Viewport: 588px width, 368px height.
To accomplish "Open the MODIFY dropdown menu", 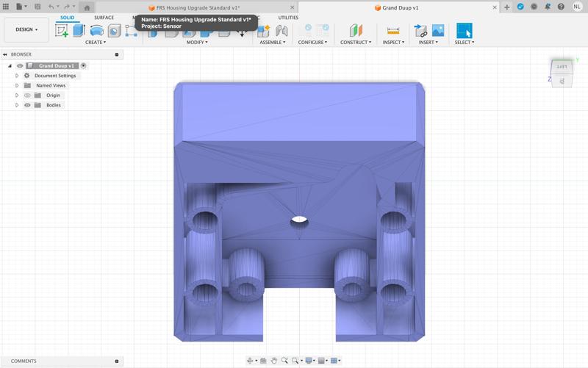I will click(x=197, y=43).
